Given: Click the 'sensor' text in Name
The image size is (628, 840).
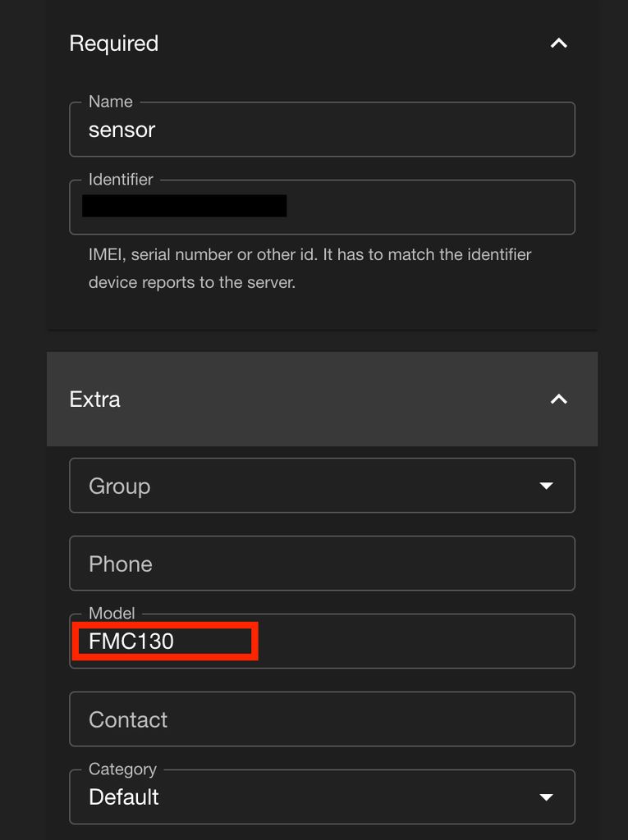Looking at the screenshot, I should (x=122, y=130).
